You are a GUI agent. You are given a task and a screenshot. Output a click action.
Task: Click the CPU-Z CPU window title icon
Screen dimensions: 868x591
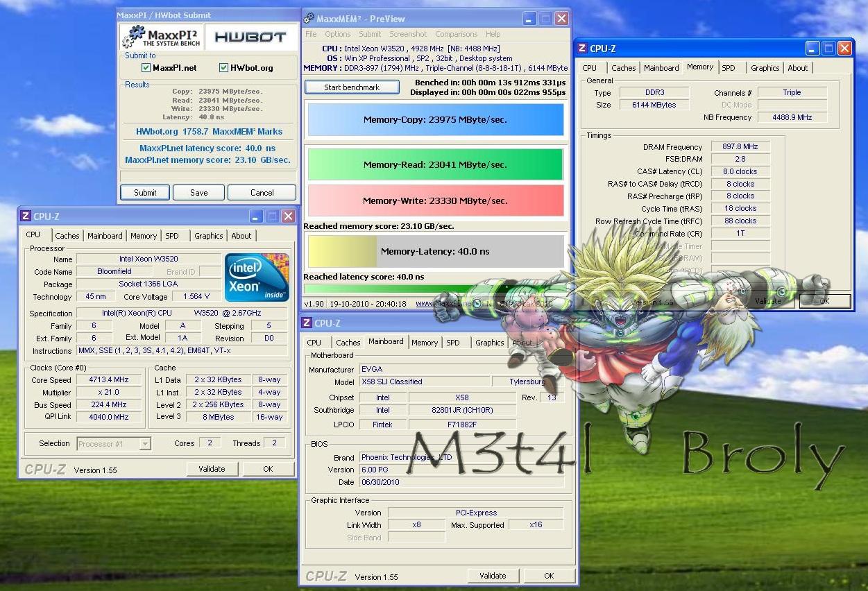(26, 216)
